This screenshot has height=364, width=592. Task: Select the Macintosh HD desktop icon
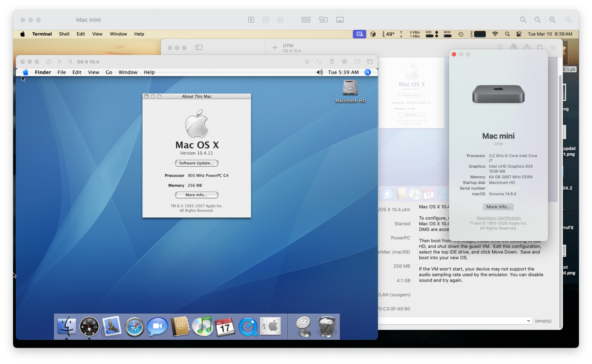point(350,91)
